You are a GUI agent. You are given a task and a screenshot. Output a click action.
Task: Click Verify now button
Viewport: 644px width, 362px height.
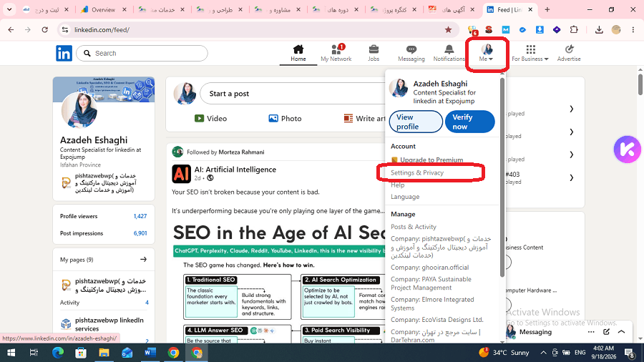(470, 122)
